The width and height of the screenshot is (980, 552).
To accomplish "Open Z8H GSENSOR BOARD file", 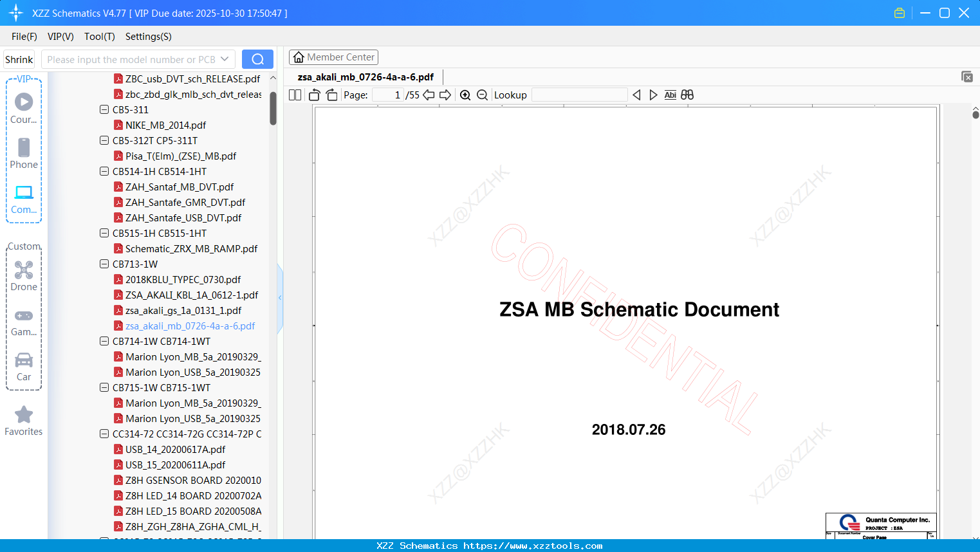I will pyautogui.click(x=188, y=480).
